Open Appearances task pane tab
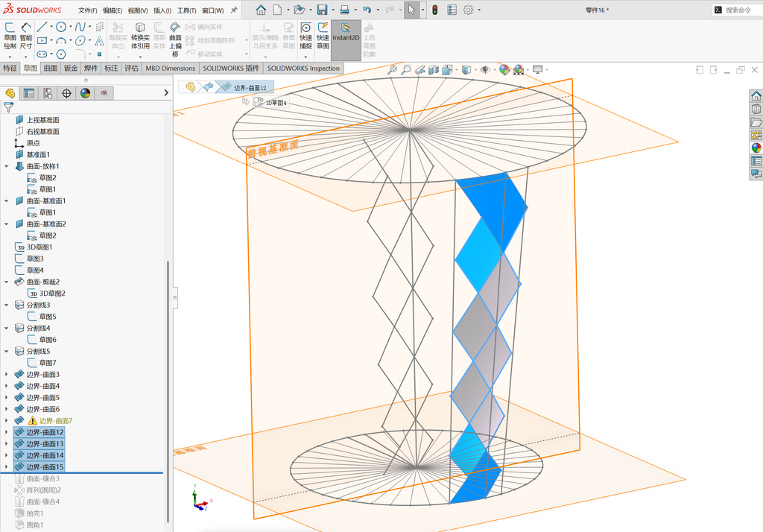 (756, 148)
